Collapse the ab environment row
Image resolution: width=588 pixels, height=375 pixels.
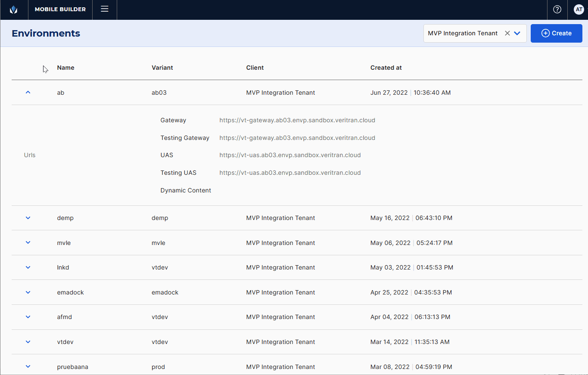click(28, 92)
